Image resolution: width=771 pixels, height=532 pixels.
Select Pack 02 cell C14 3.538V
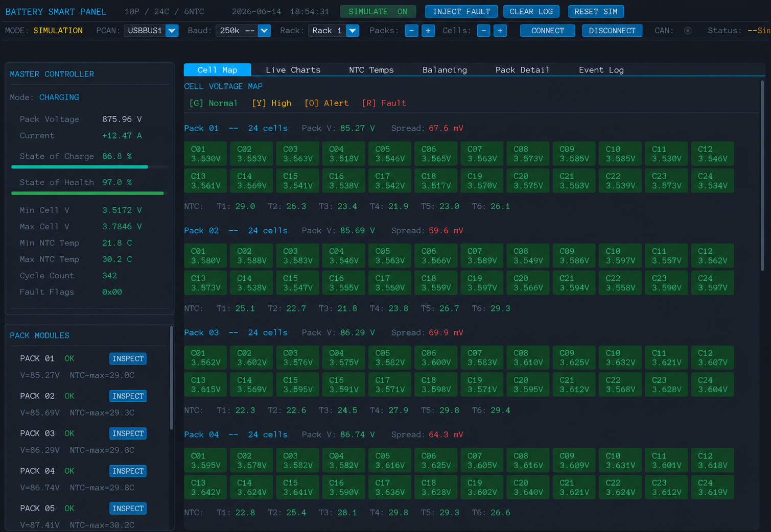click(251, 283)
